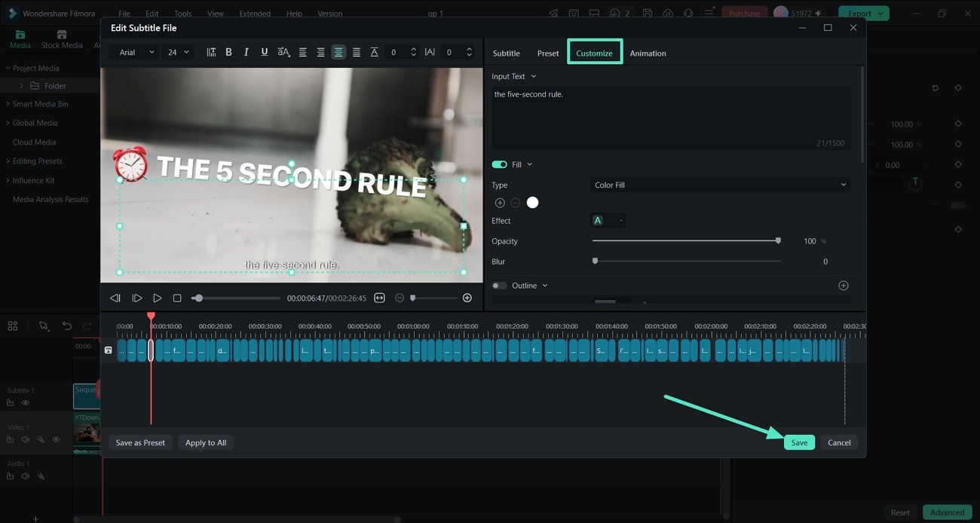
Task: Click the folder lock icon on Subtitle 1 track
Action: [x=11, y=403]
